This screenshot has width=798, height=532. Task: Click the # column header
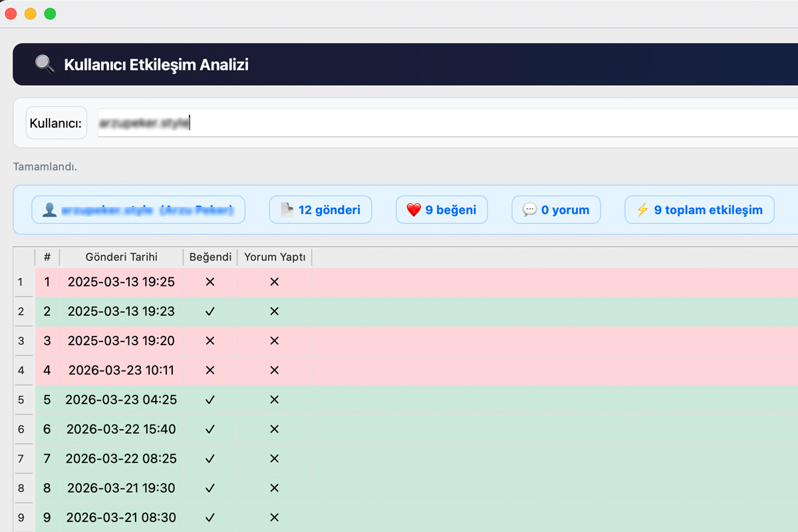[x=47, y=257]
